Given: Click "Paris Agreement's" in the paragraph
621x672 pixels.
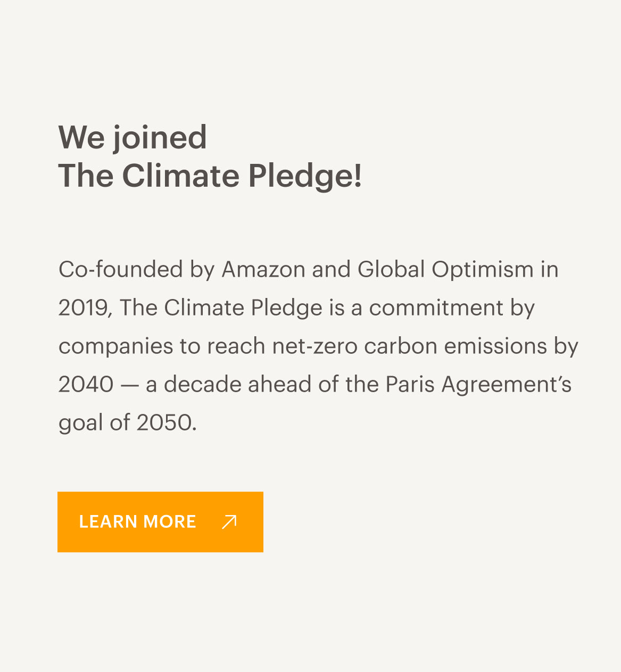Looking at the screenshot, I should click(478, 385).
